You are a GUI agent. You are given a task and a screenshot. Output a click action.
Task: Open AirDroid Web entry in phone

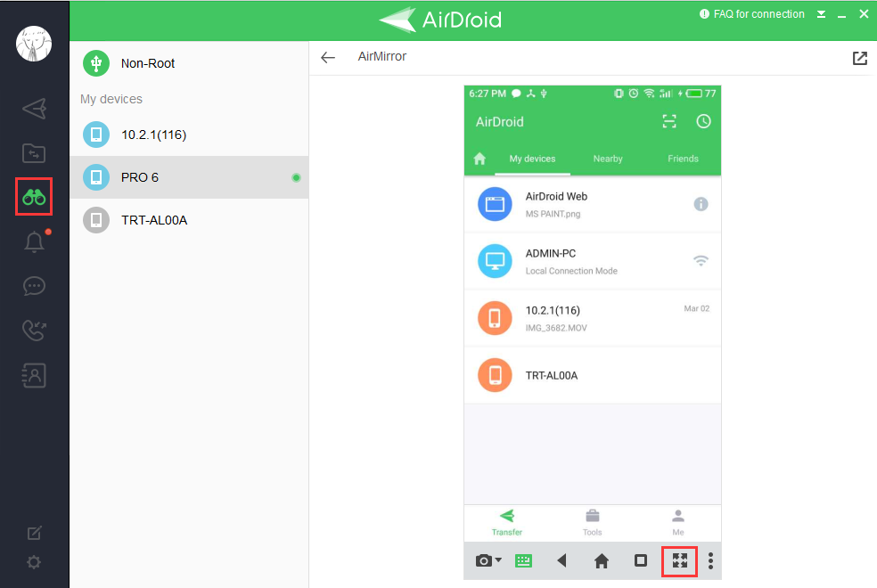click(x=593, y=205)
